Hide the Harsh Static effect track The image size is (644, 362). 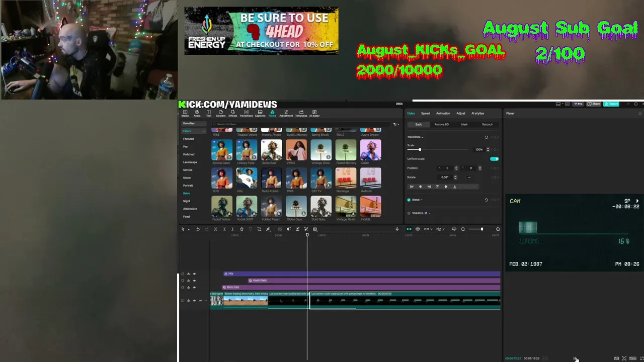pos(194,281)
